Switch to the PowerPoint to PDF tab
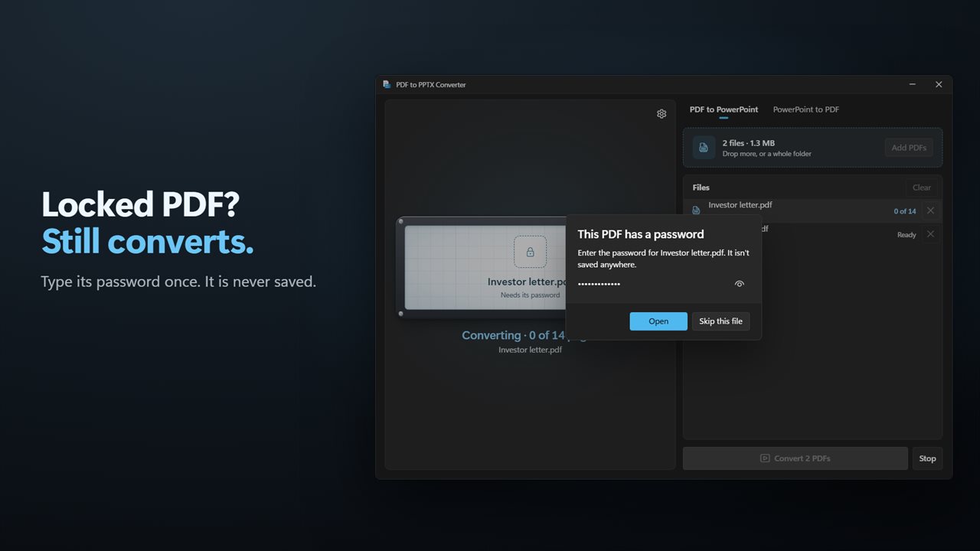The image size is (980, 551). (805, 109)
